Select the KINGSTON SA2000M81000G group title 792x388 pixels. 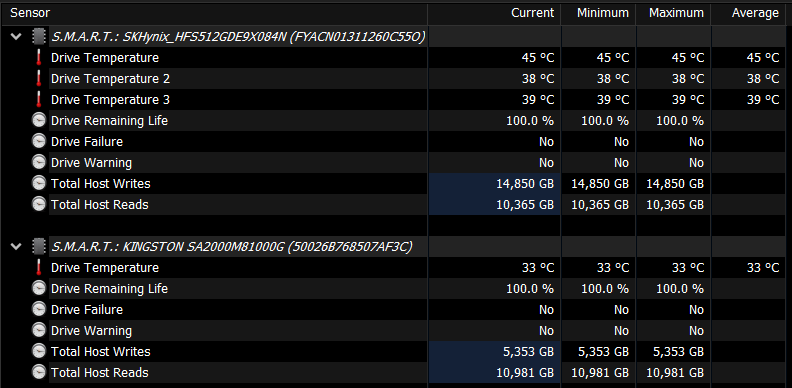point(232,247)
